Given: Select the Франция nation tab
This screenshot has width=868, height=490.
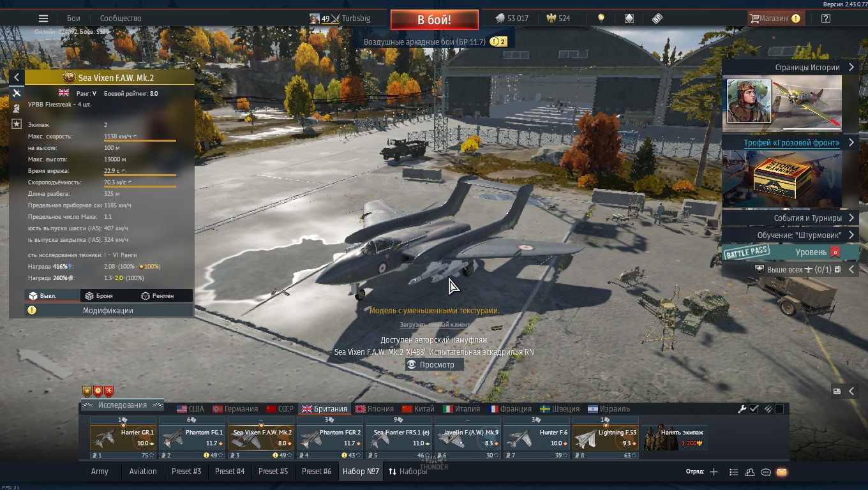Looking at the screenshot, I should click(x=510, y=409).
